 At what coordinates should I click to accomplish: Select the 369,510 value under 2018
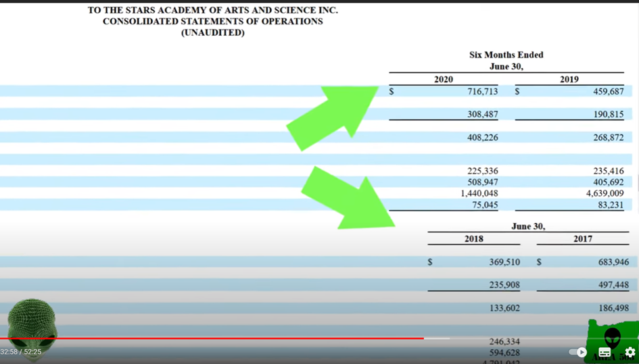click(504, 262)
